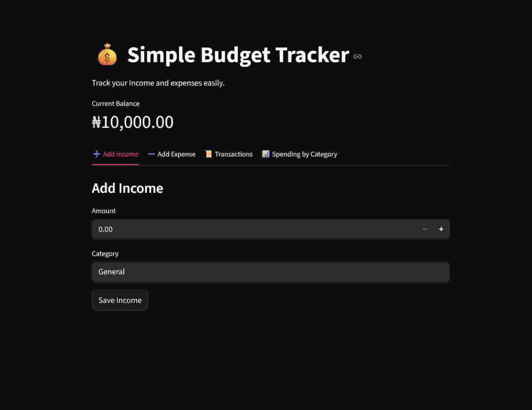Click the plus icon on the Add Income tab
Image resolution: width=532 pixels, height=410 pixels.
[x=96, y=154]
